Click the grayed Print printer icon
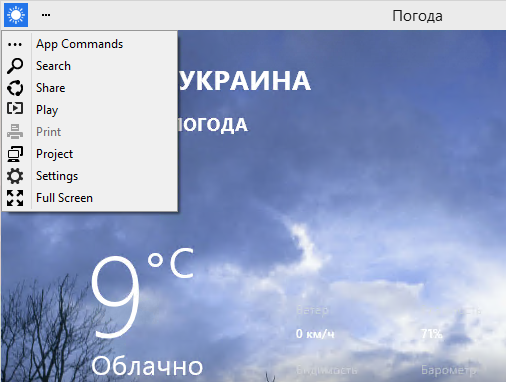 pyautogui.click(x=15, y=131)
